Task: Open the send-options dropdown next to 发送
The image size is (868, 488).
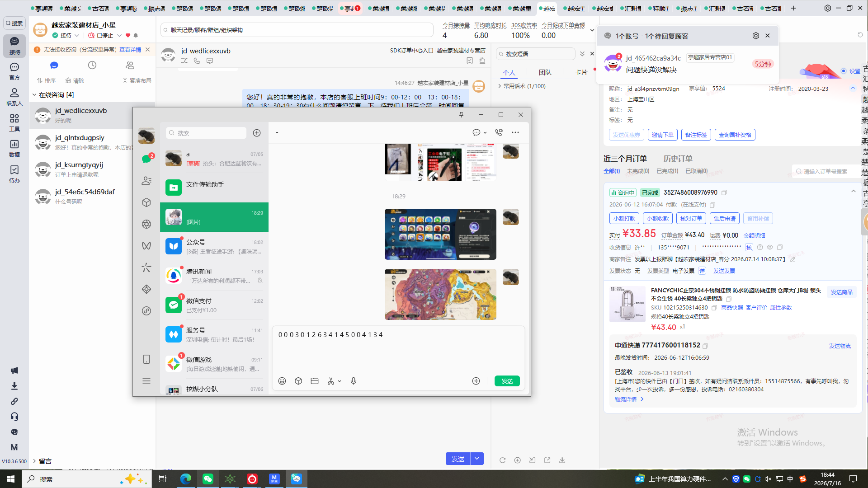Action: click(477, 459)
